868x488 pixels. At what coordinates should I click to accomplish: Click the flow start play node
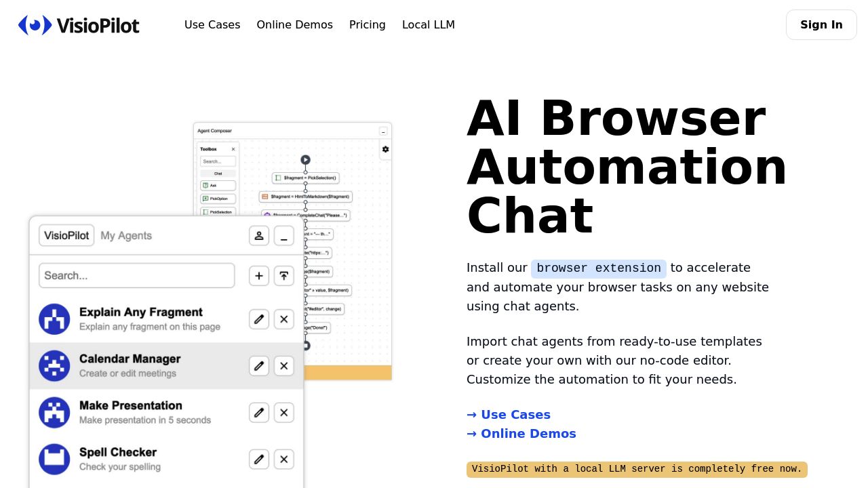(x=305, y=160)
